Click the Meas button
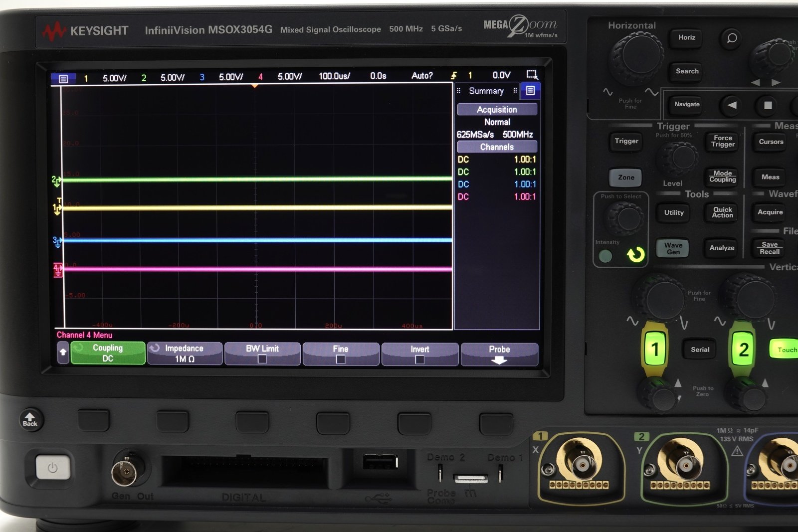The height and width of the screenshot is (532, 798). tap(770, 177)
